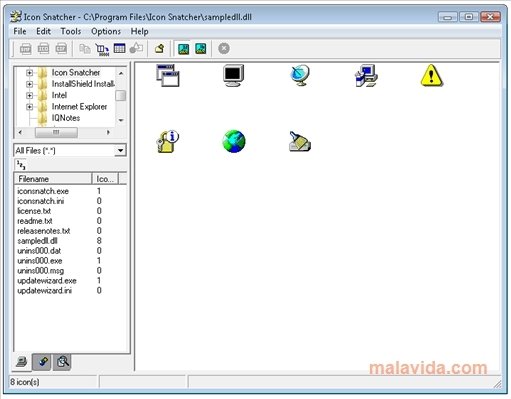
Task: Click the yellow folder-with-arrow toolbar icon
Action: click(x=160, y=49)
